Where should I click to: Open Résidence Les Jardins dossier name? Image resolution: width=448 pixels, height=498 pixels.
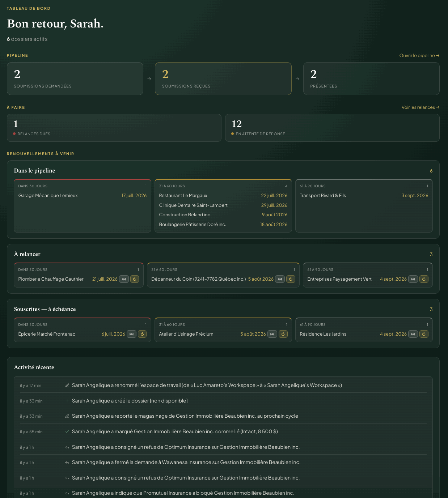(x=323, y=334)
